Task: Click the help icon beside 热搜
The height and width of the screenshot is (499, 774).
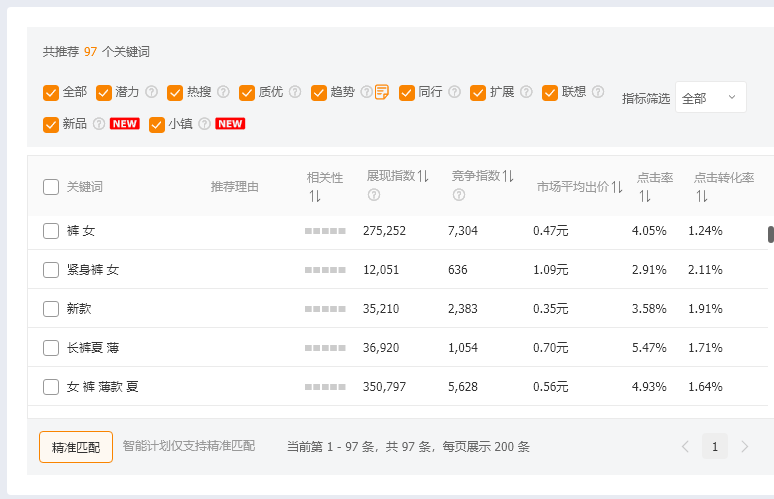Action: tap(224, 92)
